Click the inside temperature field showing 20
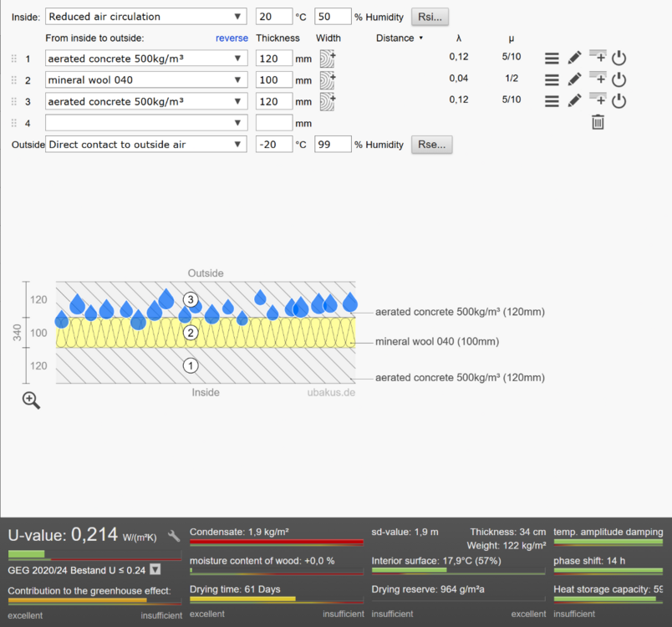Image resolution: width=672 pixels, height=627 pixels. tap(273, 17)
